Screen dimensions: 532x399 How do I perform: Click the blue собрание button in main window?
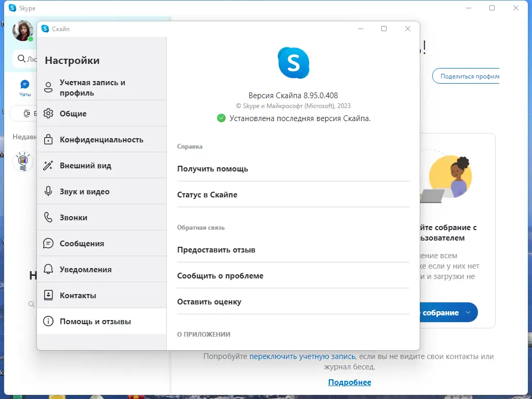click(448, 312)
